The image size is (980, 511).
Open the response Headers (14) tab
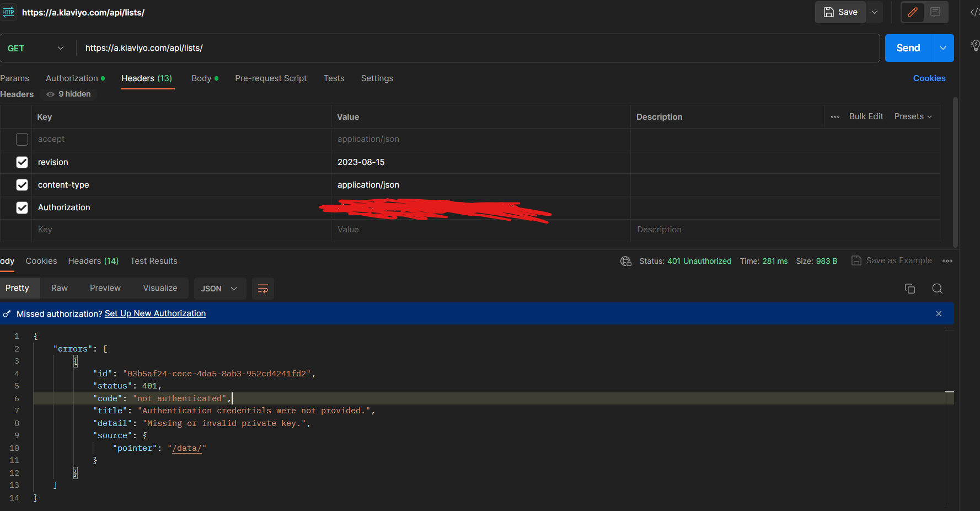click(x=93, y=261)
